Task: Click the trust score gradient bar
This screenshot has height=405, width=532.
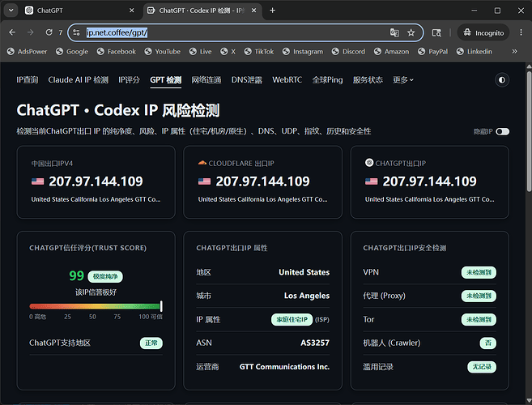Action: (96, 306)
